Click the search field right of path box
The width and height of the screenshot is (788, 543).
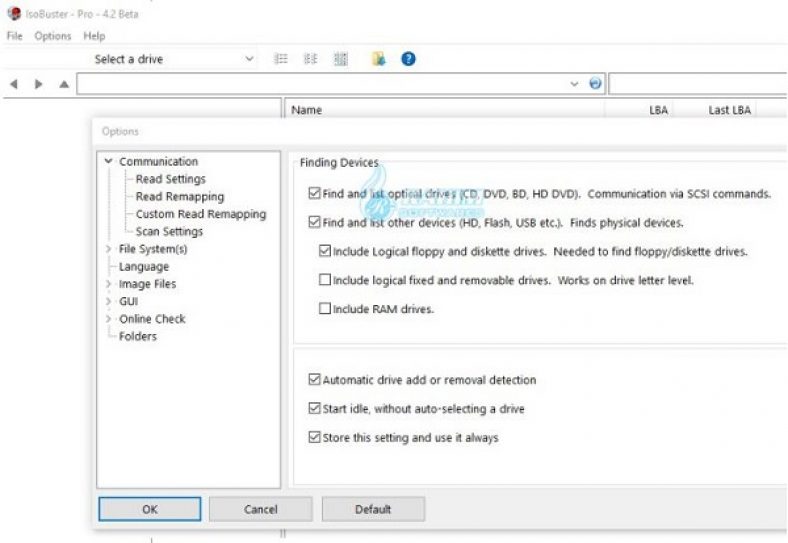(698, 84)
